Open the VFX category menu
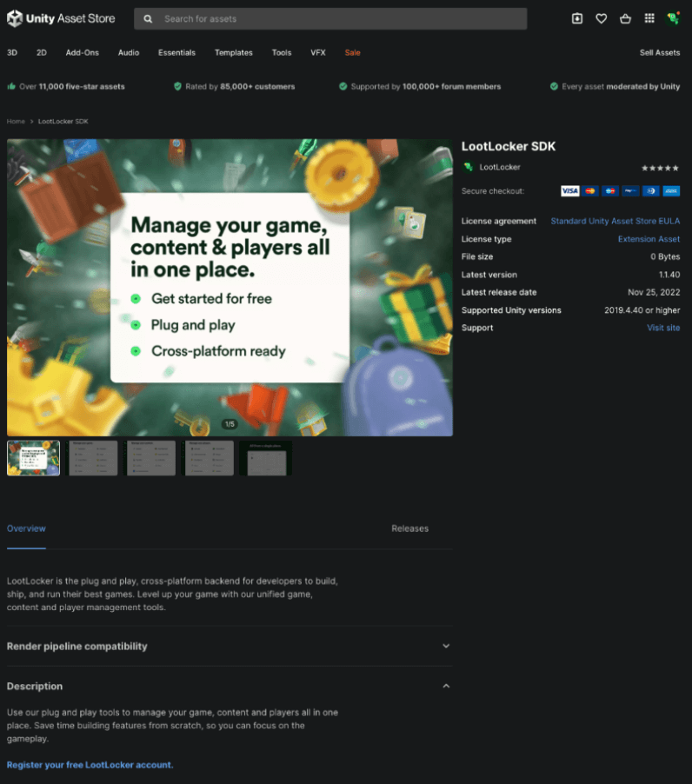 (318, 52)
